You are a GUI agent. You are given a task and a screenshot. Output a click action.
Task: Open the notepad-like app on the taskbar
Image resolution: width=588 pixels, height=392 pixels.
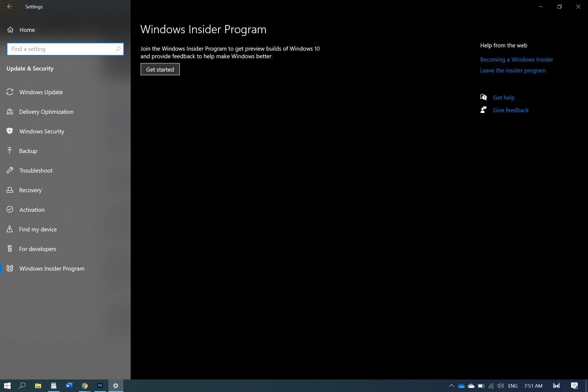(54, 386)
